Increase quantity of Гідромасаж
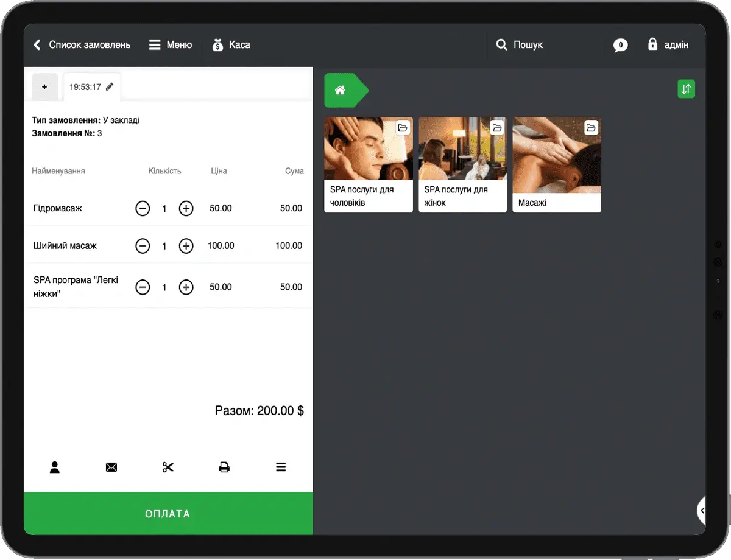 tap(186, 208)
